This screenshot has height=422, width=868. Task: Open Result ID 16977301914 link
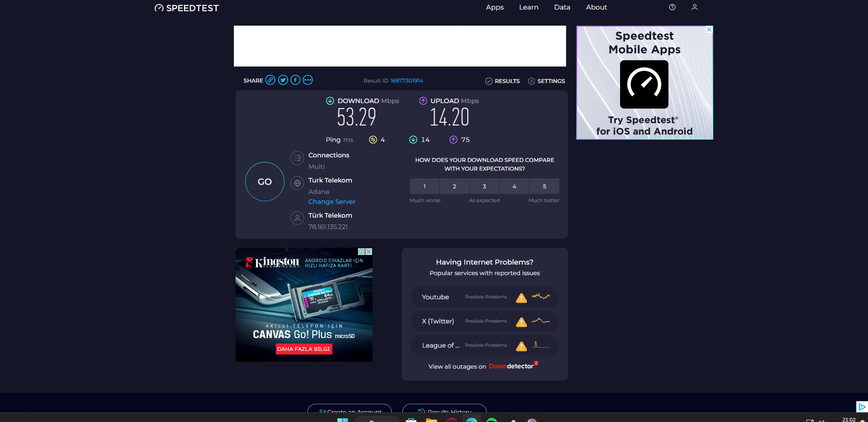coord(406,81)
